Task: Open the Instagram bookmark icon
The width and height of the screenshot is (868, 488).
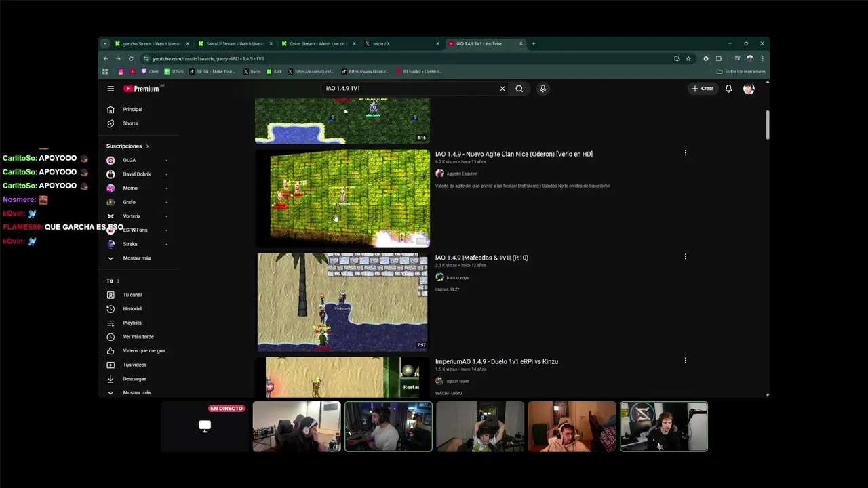Action: point(121,71)
